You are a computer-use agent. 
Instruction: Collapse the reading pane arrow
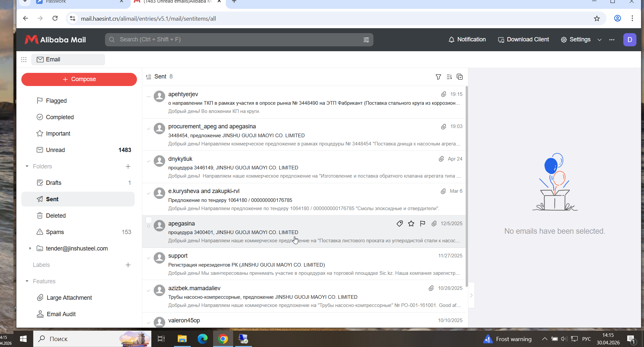pos(471,295)
